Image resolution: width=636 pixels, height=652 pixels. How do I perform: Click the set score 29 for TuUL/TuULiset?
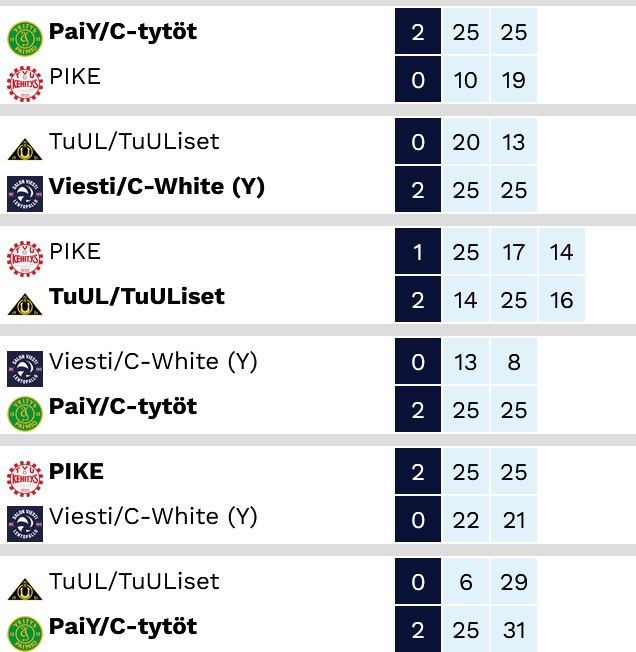click(514, 581)
